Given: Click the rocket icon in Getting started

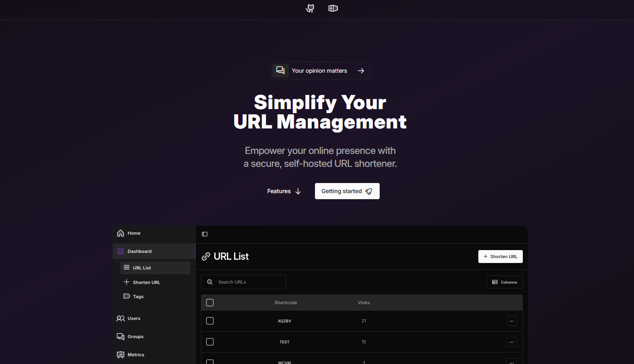Looking at the screenshot, I should coord(369,191).
